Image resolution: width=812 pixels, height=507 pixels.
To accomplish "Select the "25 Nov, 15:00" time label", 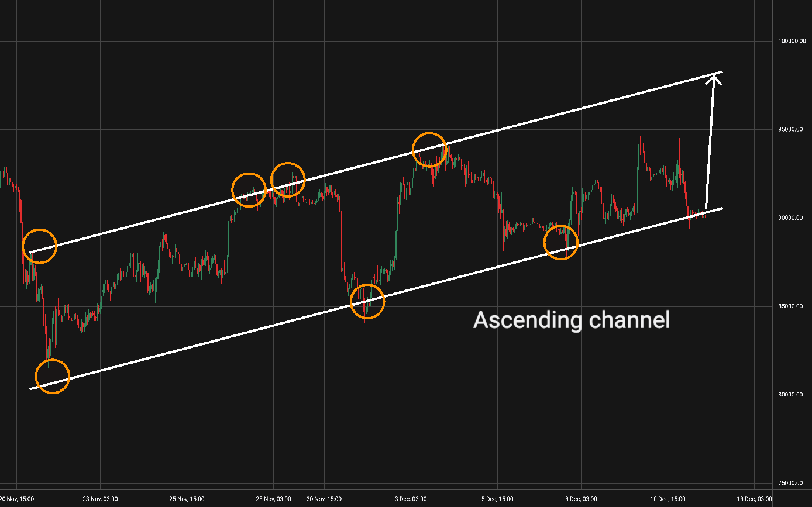I will (187, 499).
